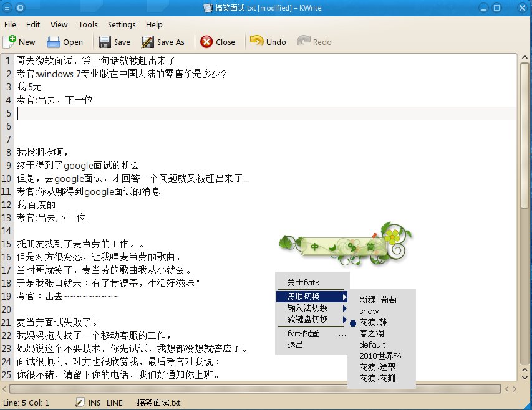The width and height of the screenshot is (532, 410).
Task: Create a new document with New
Action: [19, 42]
